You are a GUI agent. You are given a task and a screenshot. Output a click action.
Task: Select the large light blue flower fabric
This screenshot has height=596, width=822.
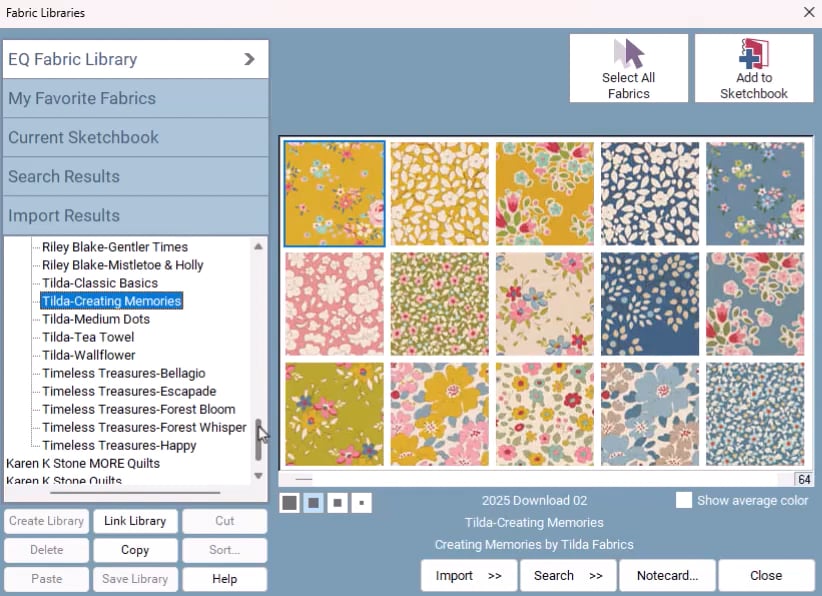pos(650,414)
